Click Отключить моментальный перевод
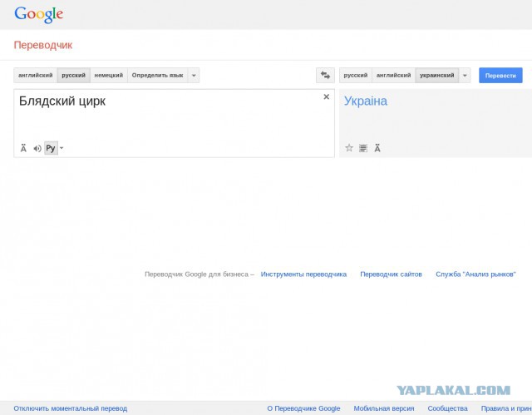The image size is (532, 415). (70, 408)
